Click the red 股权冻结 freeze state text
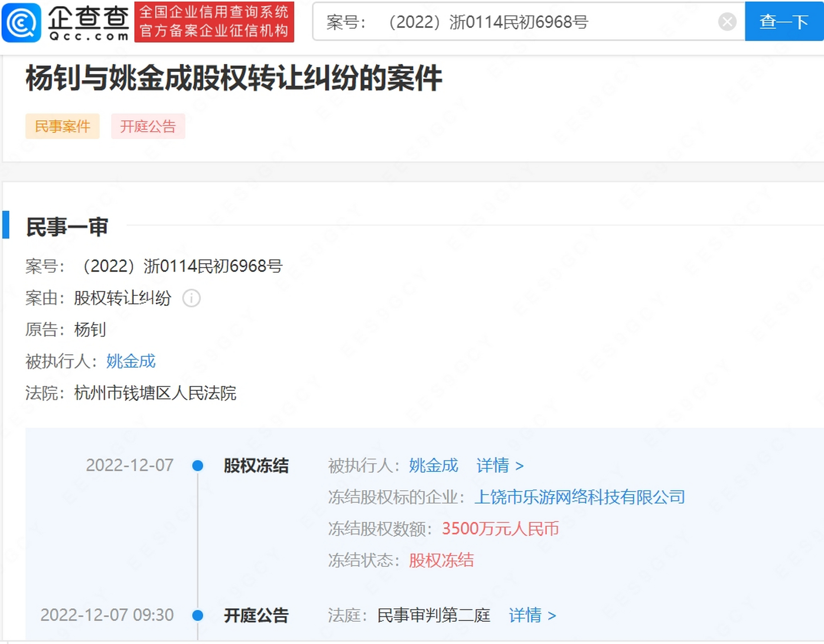 click(x=441, y=560)
